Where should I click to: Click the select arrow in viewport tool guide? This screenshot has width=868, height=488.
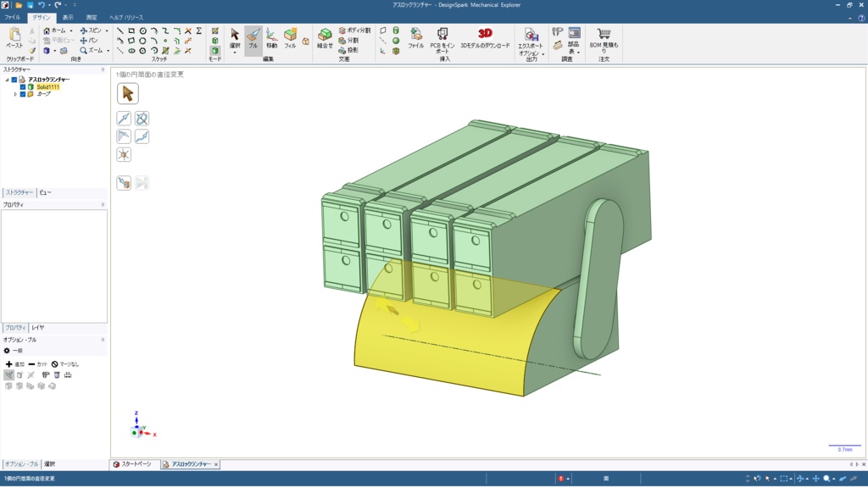[127, 93]
